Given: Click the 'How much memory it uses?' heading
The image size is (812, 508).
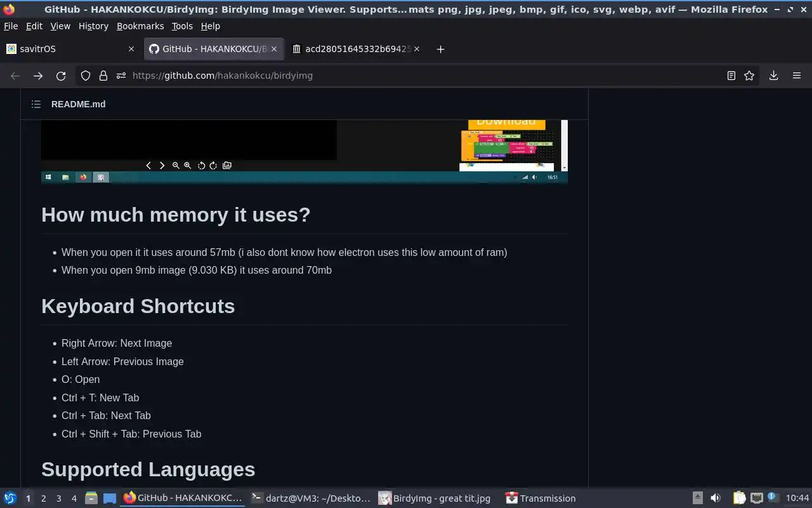Looking at the screenshot, I should click(x=176, y=215).
